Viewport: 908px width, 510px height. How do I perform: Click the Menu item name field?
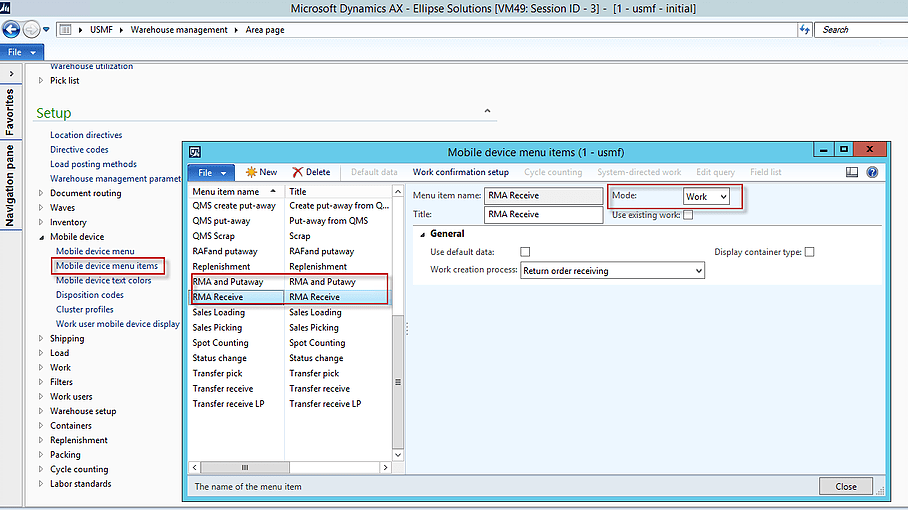click(x=543, y=196)
